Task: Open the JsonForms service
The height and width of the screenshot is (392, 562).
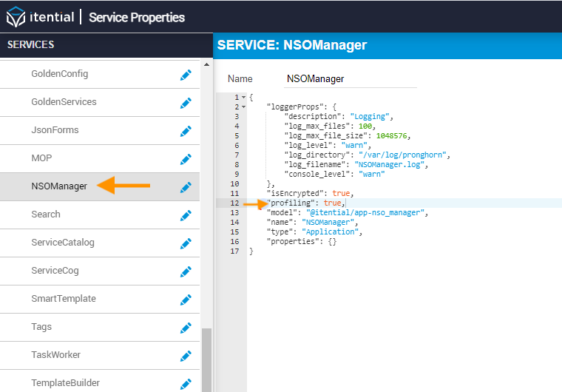Action: pos(100,130)
